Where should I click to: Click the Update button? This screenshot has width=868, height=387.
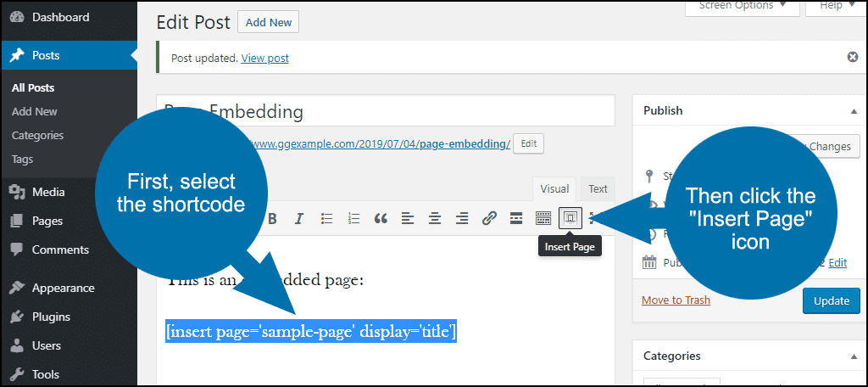tap(832, 300)
